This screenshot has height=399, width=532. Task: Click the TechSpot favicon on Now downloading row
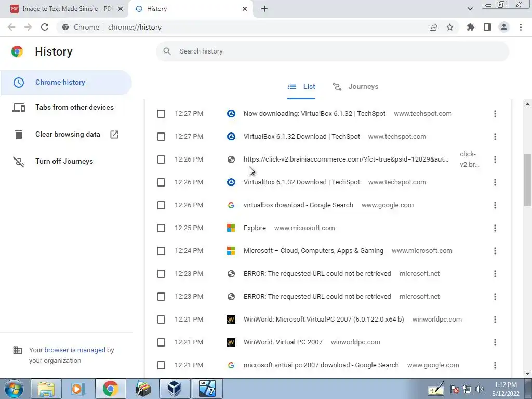click(231, 114)
